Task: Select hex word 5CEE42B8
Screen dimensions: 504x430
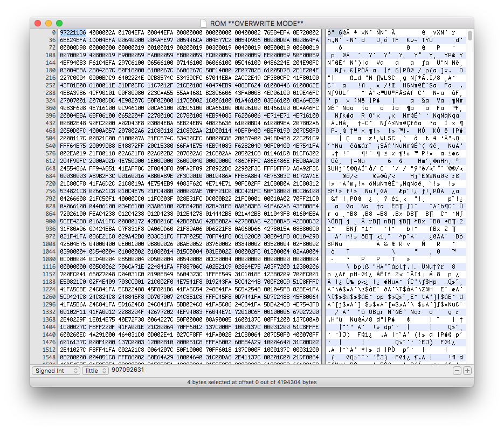Action: 73,221
